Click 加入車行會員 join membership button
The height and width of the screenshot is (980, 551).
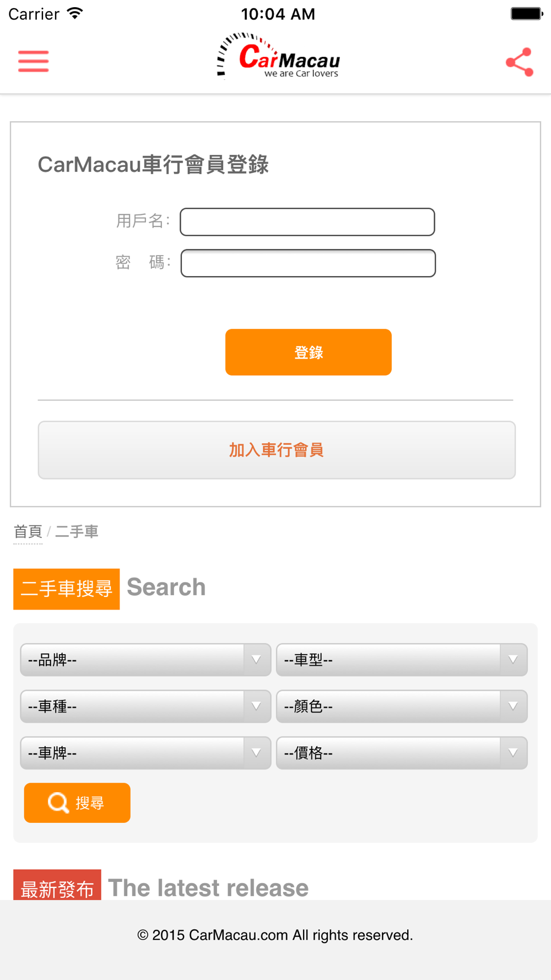[277, 450]
